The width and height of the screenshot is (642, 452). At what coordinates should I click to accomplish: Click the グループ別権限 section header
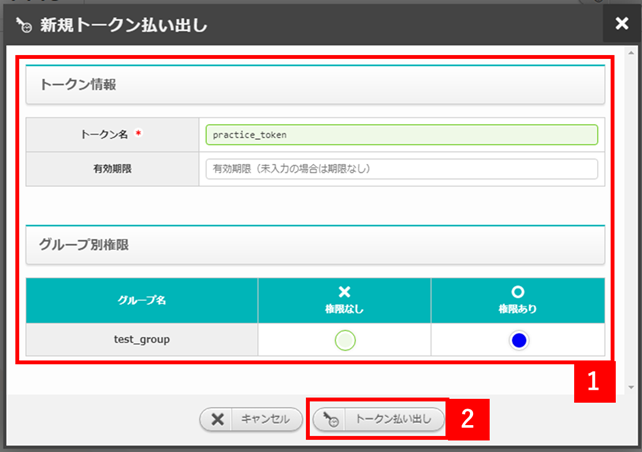coord(315,245)
